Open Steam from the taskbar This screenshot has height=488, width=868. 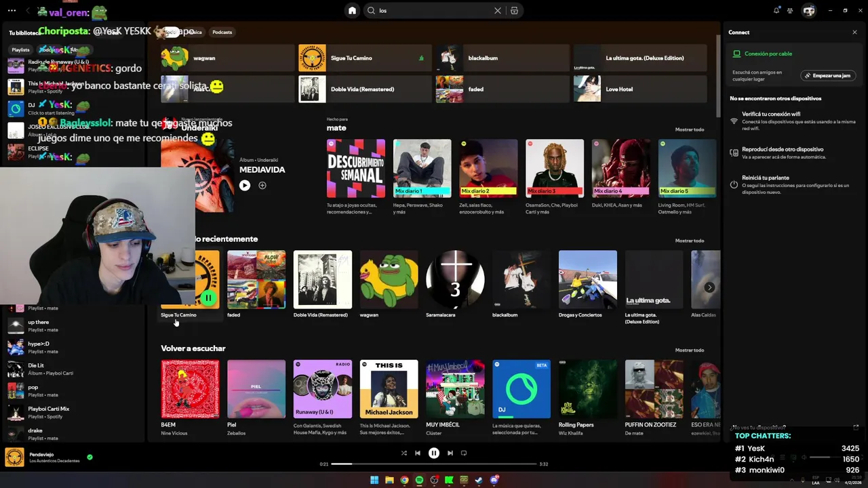click(x=479, y=481)
